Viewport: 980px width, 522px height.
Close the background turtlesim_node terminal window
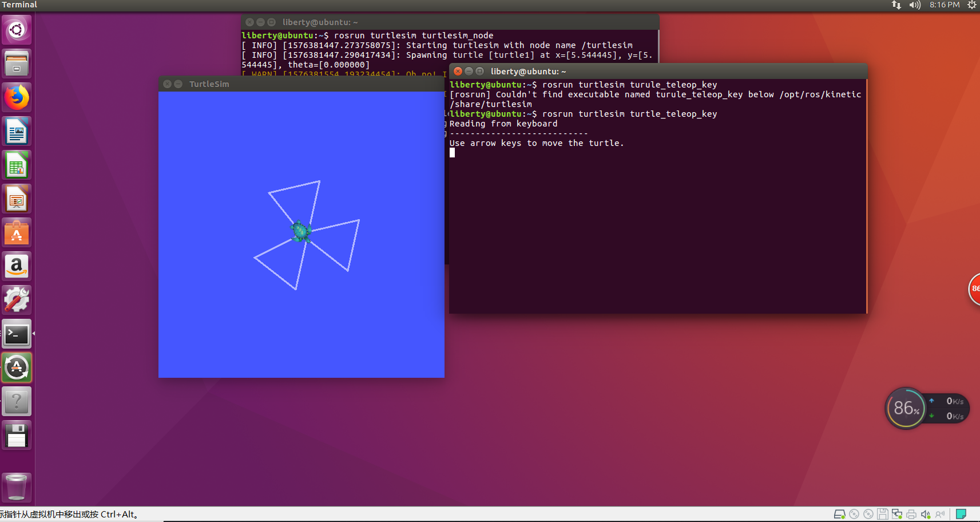tap(249, 22)
